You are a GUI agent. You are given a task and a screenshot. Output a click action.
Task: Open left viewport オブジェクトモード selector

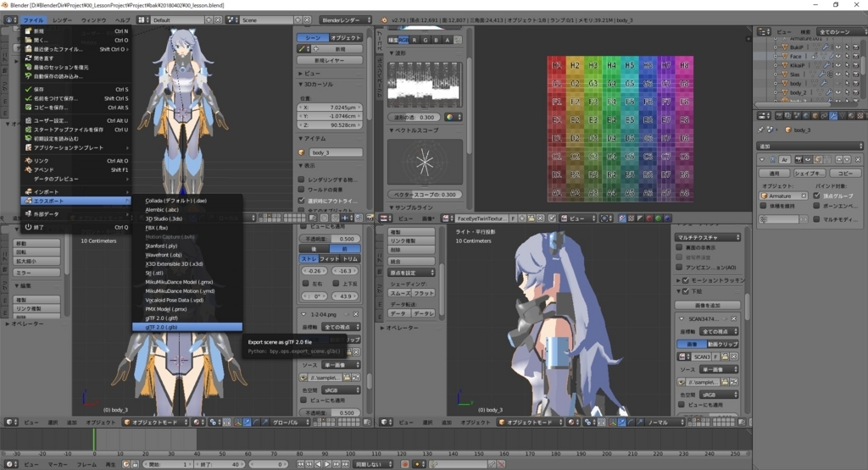point(156,422)
